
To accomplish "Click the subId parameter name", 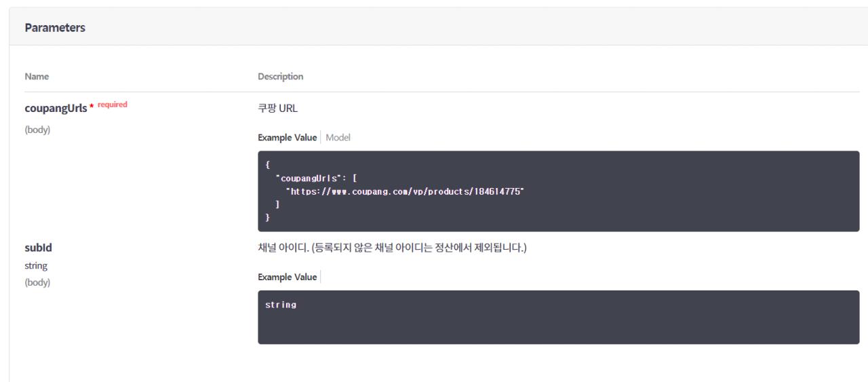I will point(37,248).
